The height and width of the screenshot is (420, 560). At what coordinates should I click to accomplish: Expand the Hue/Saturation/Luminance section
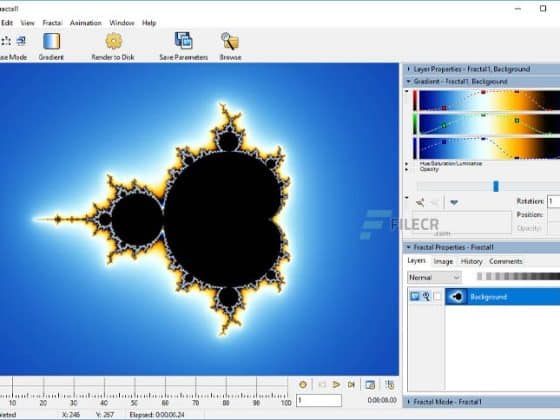[406, 164]
